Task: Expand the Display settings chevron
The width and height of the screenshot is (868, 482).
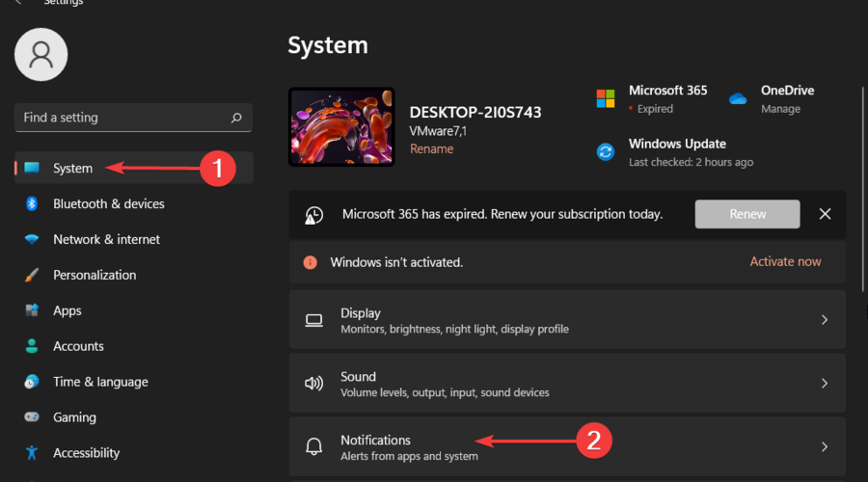Action: point(824,320)
